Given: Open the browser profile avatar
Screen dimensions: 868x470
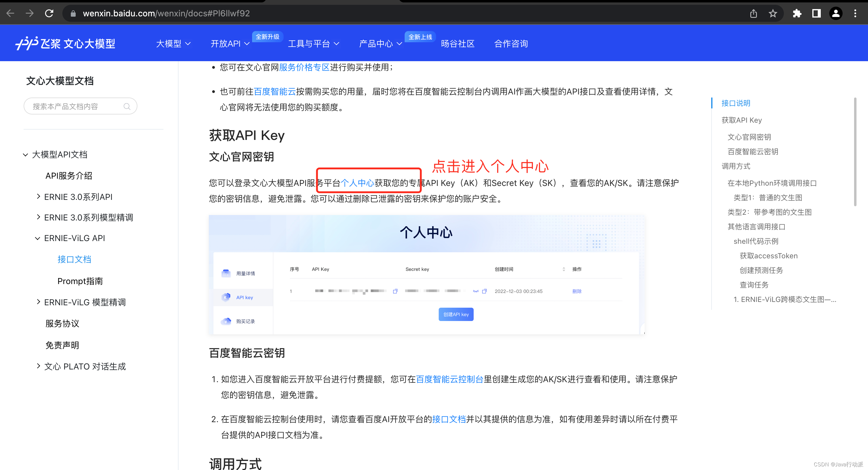Looking at the screenshot, I should click(836, 14).
